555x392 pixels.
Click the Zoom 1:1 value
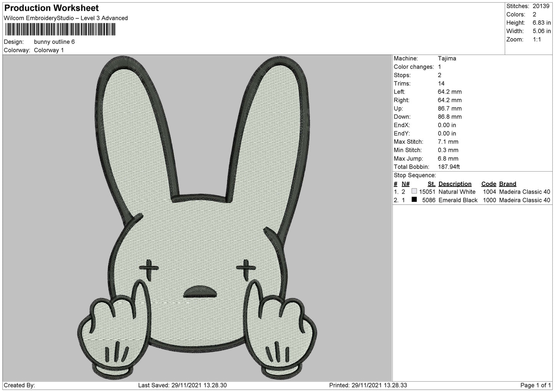[x=538, y=40]
